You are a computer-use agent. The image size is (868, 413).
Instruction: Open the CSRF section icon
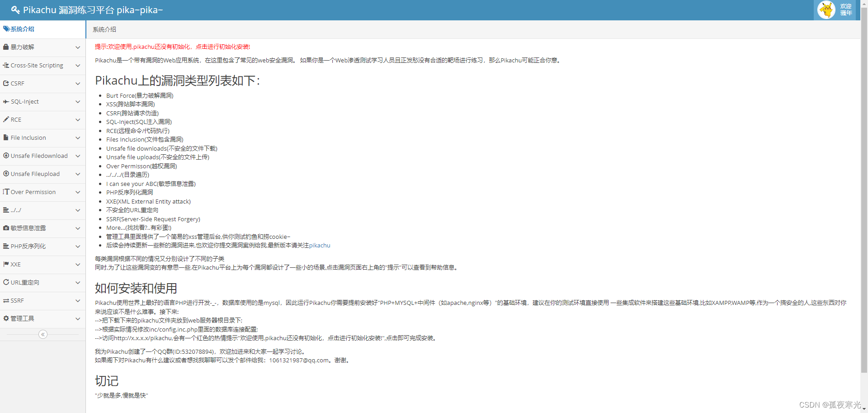6,83
